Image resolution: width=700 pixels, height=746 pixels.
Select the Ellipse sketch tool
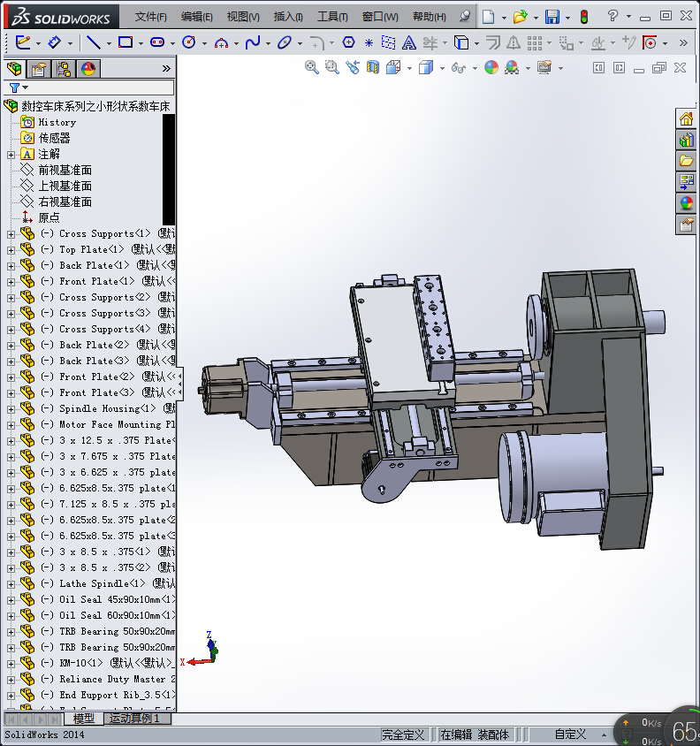(x=285, y=42)
